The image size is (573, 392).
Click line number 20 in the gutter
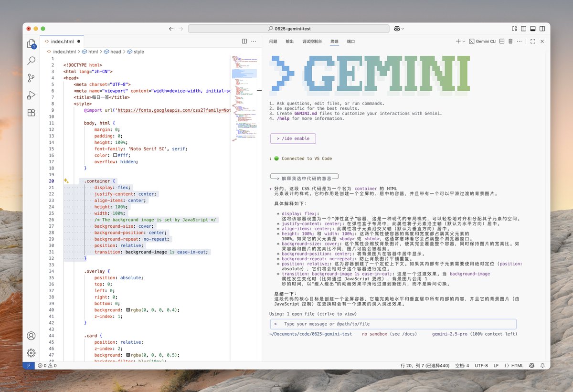pos(51,181)
